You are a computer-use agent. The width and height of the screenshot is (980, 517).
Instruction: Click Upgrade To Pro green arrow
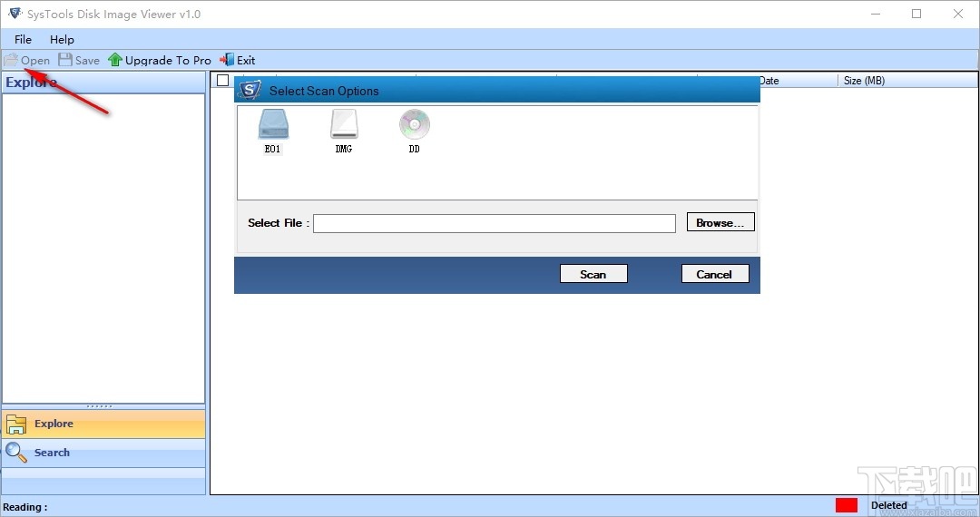pos(115,60)
